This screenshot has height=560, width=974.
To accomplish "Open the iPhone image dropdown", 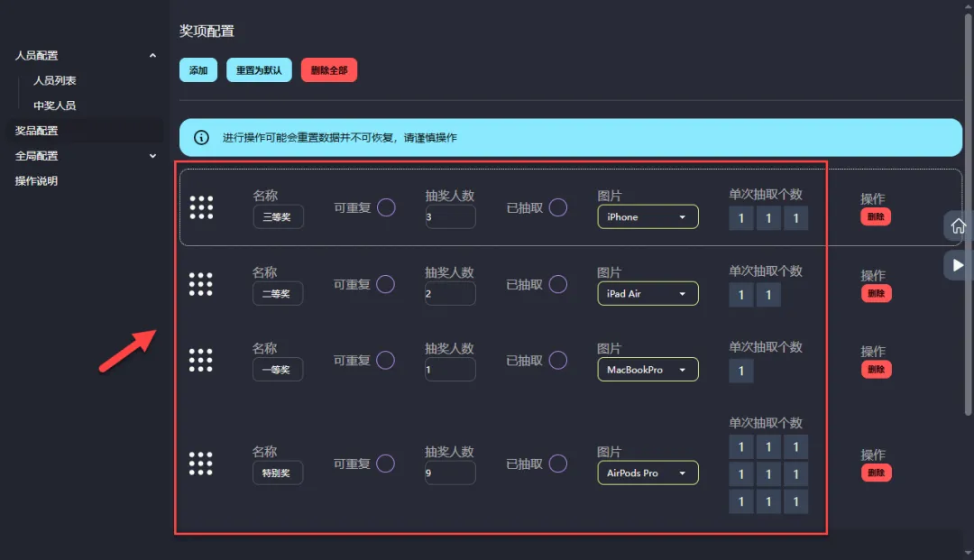I will point(648,217).
